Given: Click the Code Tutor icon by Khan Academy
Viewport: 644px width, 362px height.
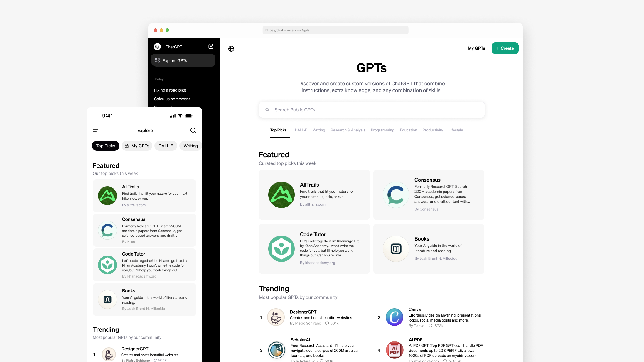Looking at the screenshot, I should 281,248.
